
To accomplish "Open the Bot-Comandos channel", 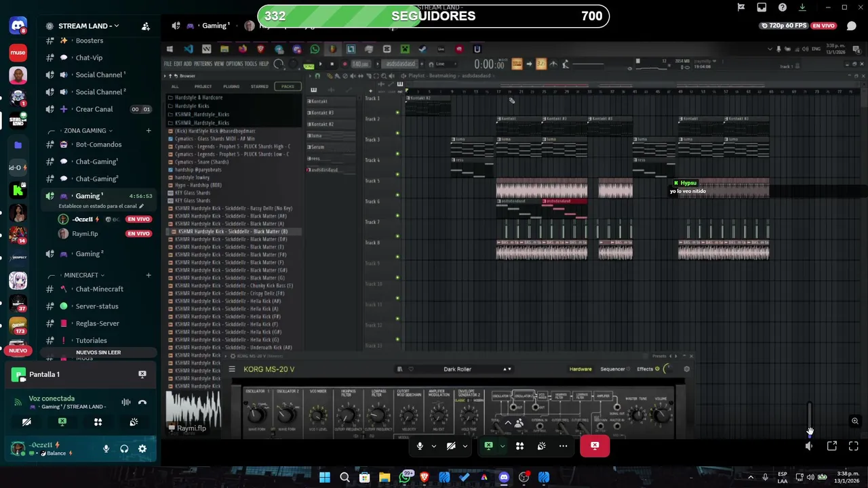I will [x=99, y=144].
